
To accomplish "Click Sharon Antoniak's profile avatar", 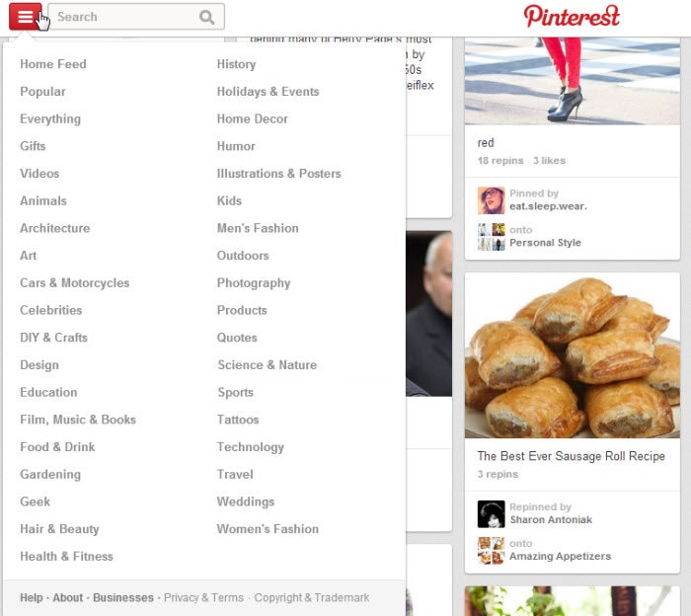I will coord(491,513).
